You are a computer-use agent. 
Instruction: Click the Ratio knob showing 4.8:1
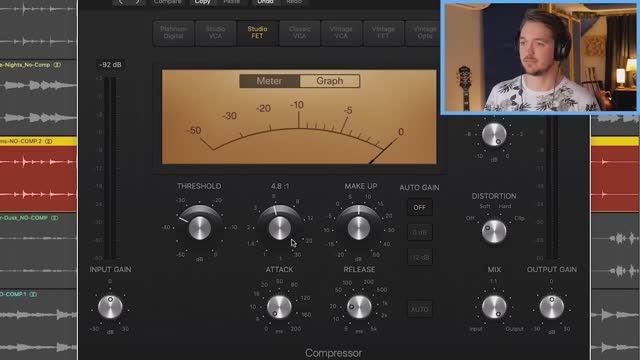[280, 228]
